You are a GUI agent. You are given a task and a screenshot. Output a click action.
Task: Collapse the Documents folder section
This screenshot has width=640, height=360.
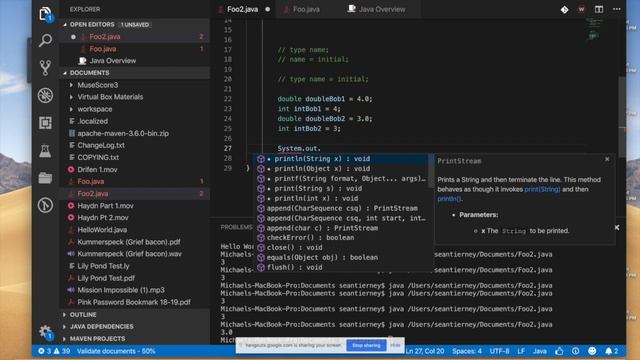point(89,73)
